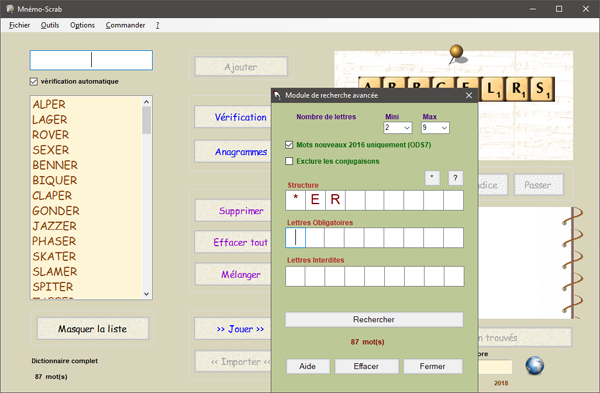Select BENNER in the word list
600x393 pixels.
[x=55, y=165]
